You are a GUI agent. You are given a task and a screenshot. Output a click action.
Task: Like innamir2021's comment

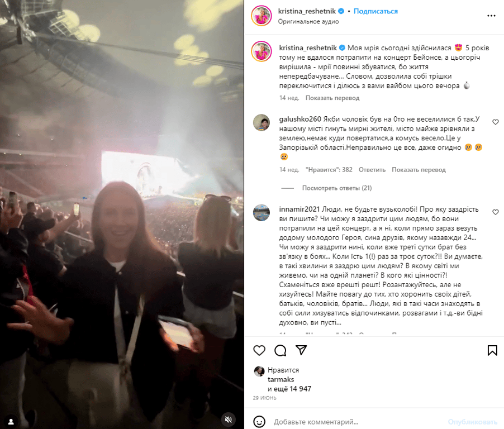pos(496,212)
